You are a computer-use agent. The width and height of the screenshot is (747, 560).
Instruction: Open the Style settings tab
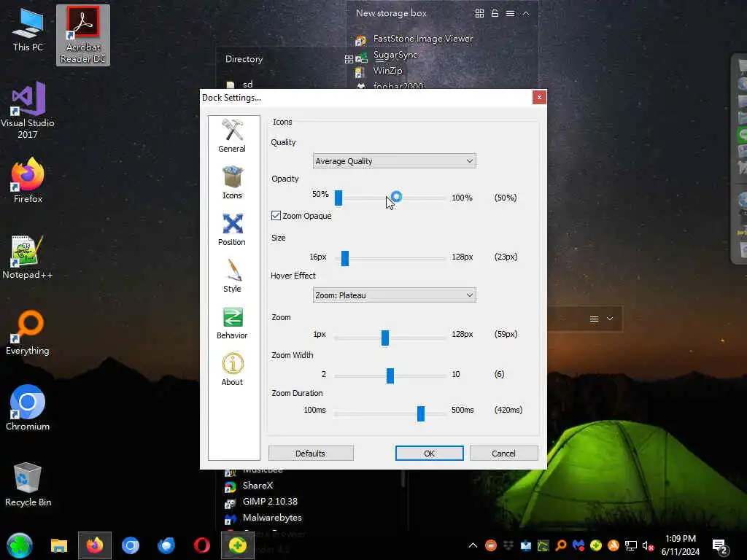coord(232,276)
